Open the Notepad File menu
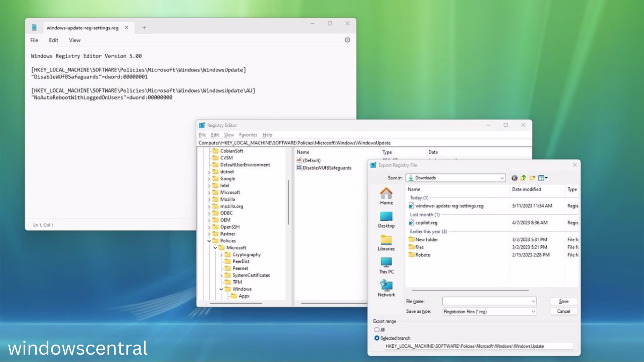644x362 pixels. coord(34,40)
